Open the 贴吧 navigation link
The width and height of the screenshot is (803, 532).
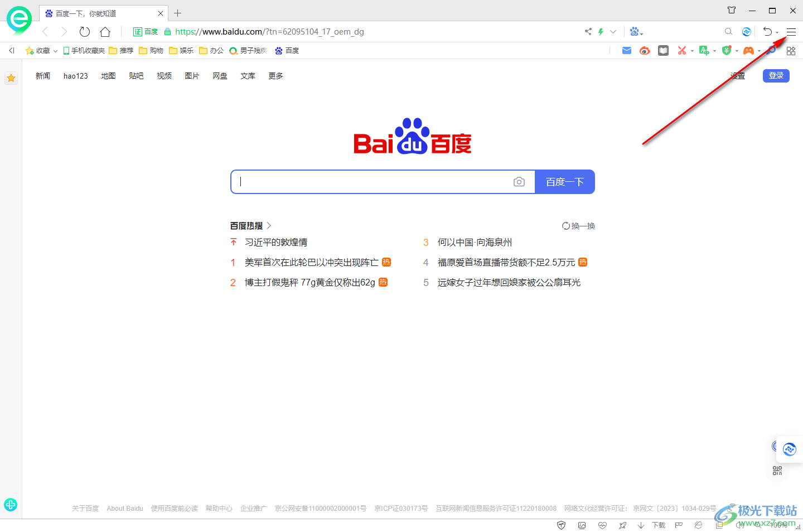click(x=136, y=76)
